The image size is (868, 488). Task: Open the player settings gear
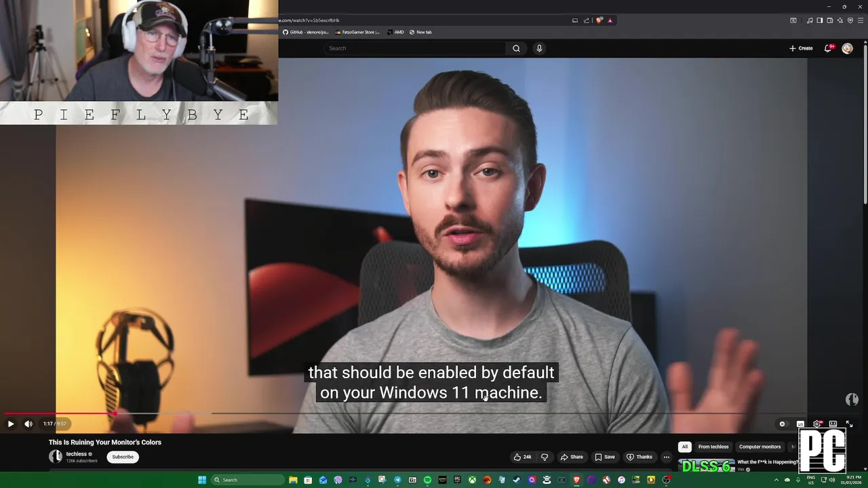(x=817, y=424)
